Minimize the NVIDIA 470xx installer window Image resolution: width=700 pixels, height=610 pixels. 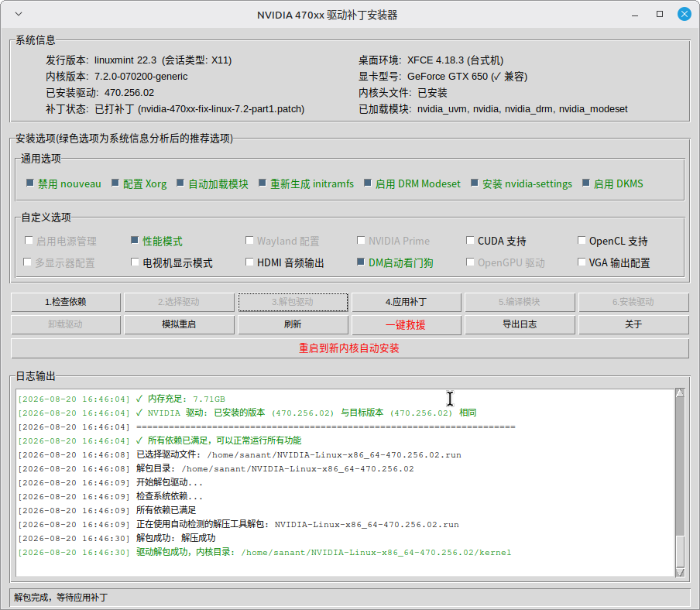[635, 15]
